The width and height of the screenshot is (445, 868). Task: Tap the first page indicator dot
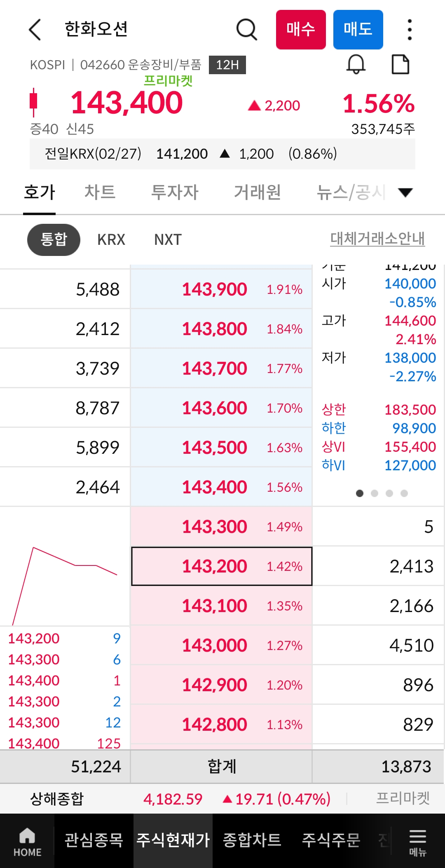[360, 493]
